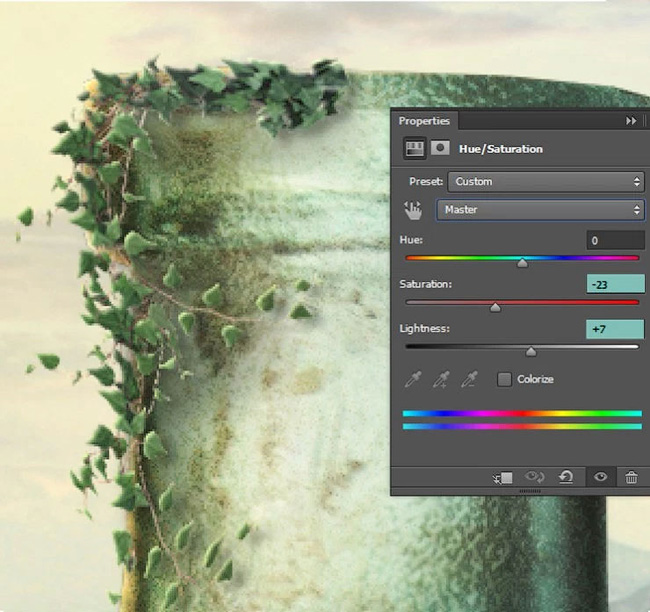Select the Hue/Saturation adjustment icon

(x=415, y=148)
